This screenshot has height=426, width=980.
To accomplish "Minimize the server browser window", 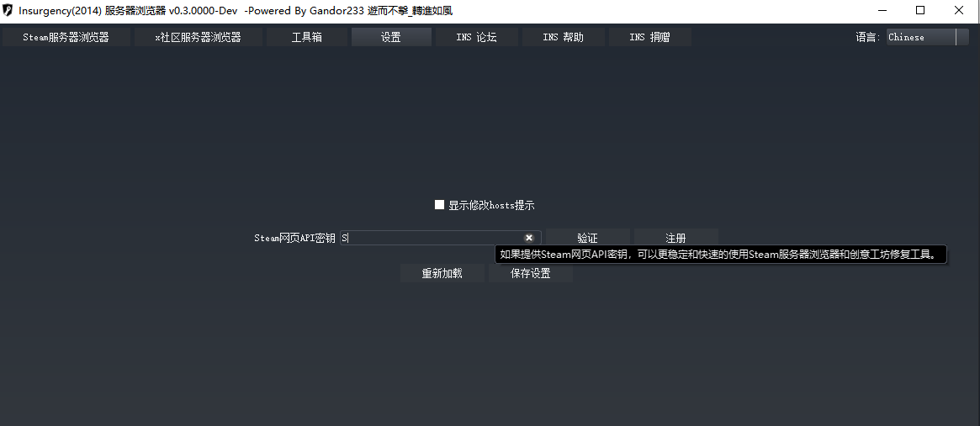I will (882, 11).
